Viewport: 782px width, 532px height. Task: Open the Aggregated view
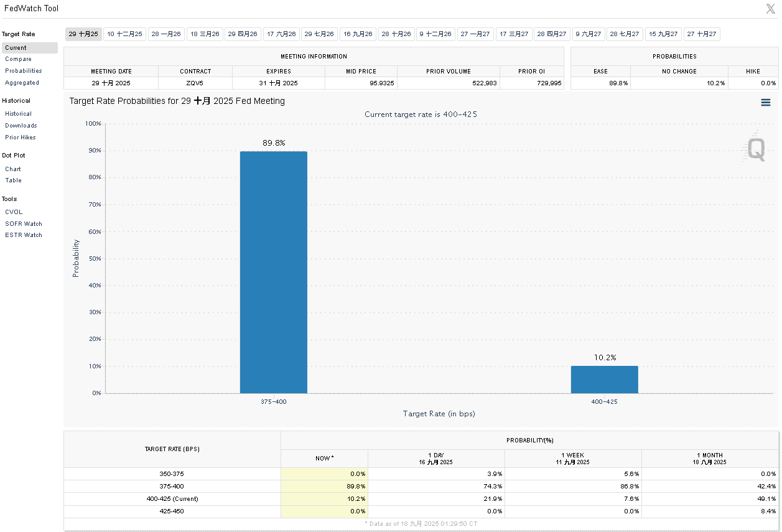pos(22,83)
